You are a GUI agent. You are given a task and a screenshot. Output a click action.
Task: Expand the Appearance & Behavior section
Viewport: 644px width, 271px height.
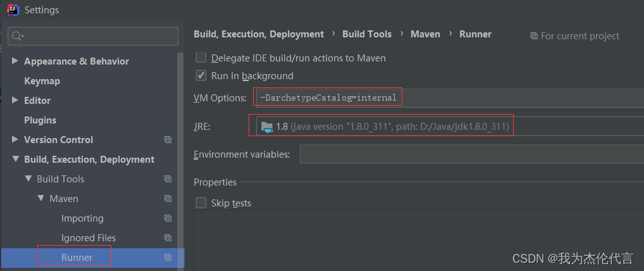pyautogui.click(x=15, y=61)
